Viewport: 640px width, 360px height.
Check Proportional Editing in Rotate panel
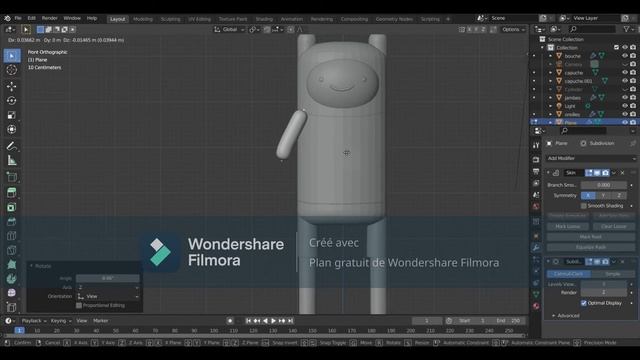79,305
